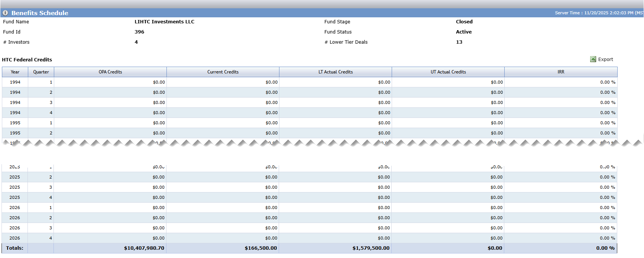Viewport: 644px width, 258px height.
Task: Click the LT Actual Credits header
Action: click(336, 72)
